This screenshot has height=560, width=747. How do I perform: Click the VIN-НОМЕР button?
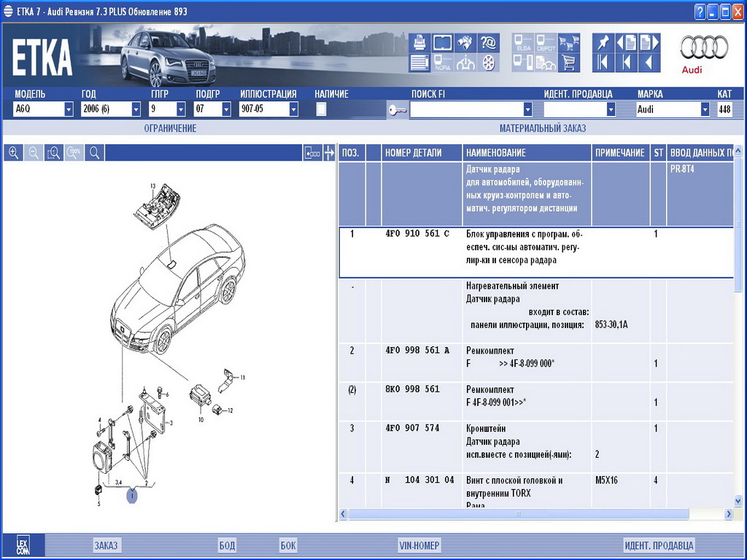point(419,545)
